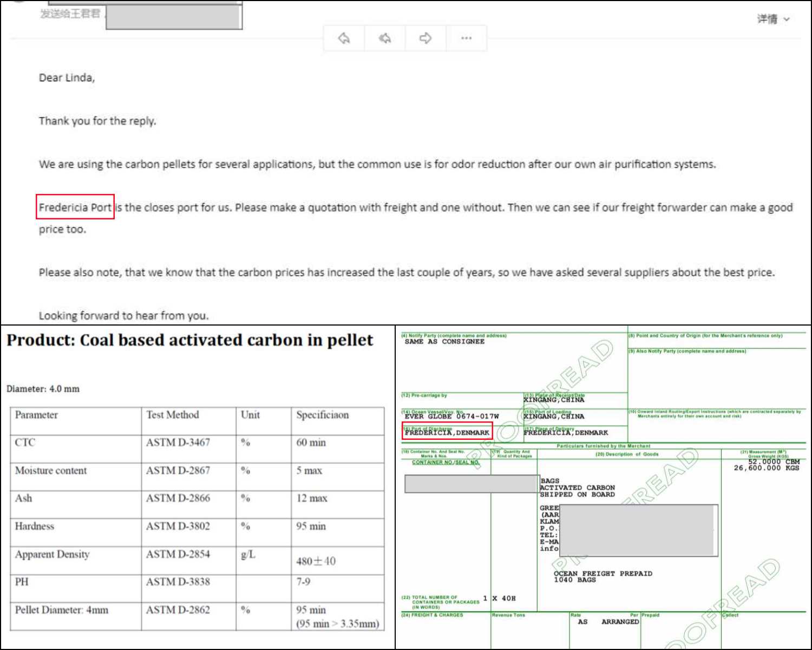Image resolution: width=812 pixels, height=650 pixels.
Task: Click '(95 min > 3.35mm)' text
Action: point(338,624)
